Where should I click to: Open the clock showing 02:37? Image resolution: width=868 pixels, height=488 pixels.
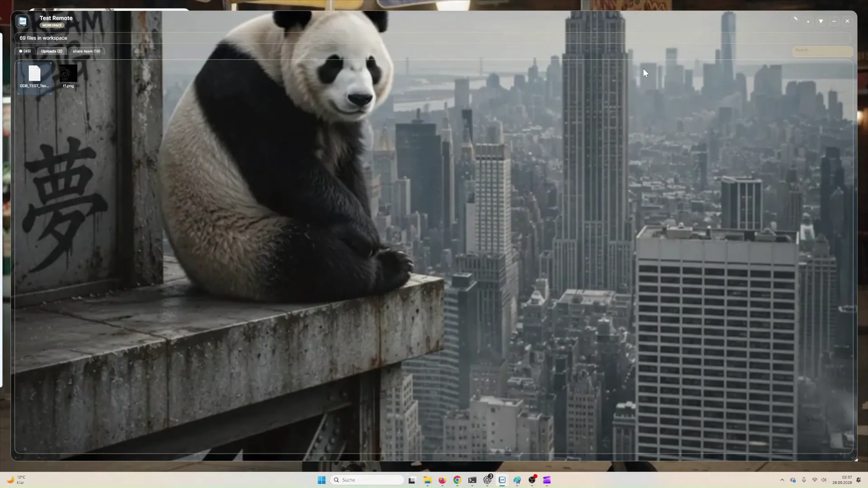pyautogui.click(x=842, y=480)
